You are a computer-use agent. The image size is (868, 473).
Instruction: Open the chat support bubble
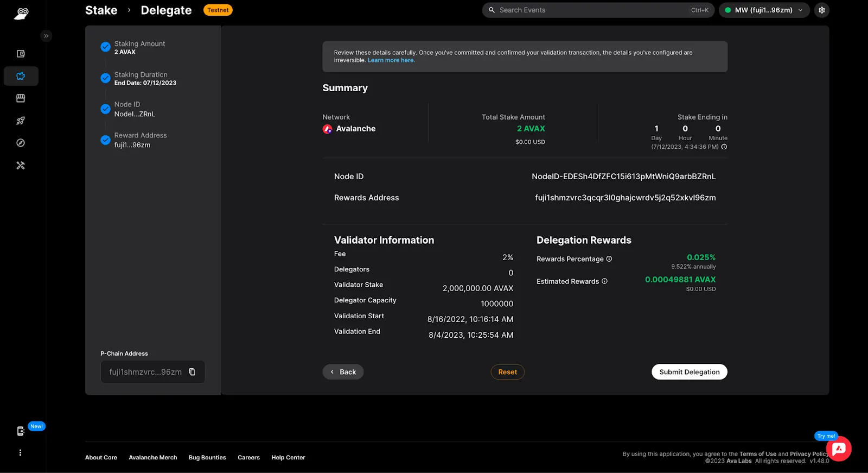tap(839, 449)
